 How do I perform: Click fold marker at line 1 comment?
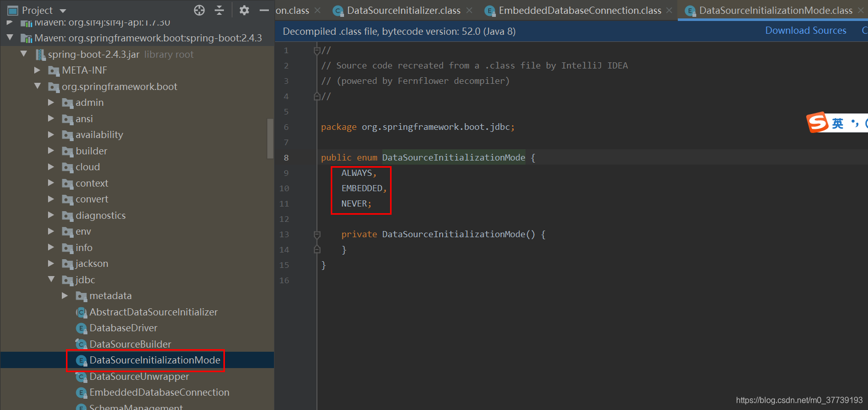(x=317, y=50)
